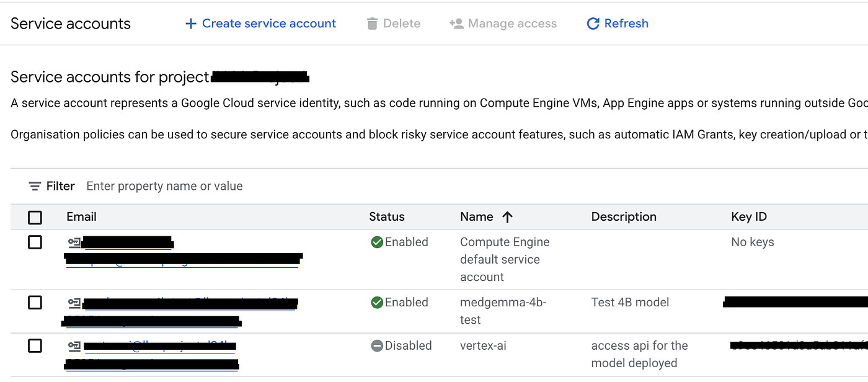868x382 pixels.
Task: Click the Key ID column header
Action: click(749, 216)
